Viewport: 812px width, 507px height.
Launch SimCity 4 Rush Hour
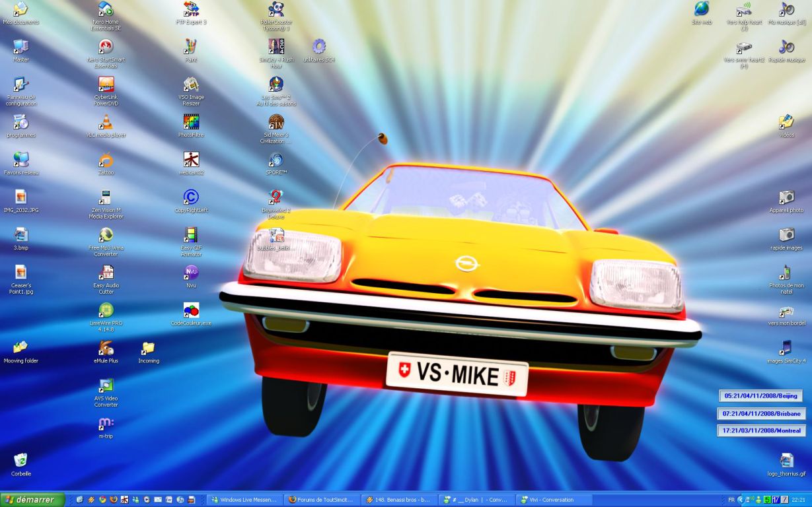coord(276,47)
